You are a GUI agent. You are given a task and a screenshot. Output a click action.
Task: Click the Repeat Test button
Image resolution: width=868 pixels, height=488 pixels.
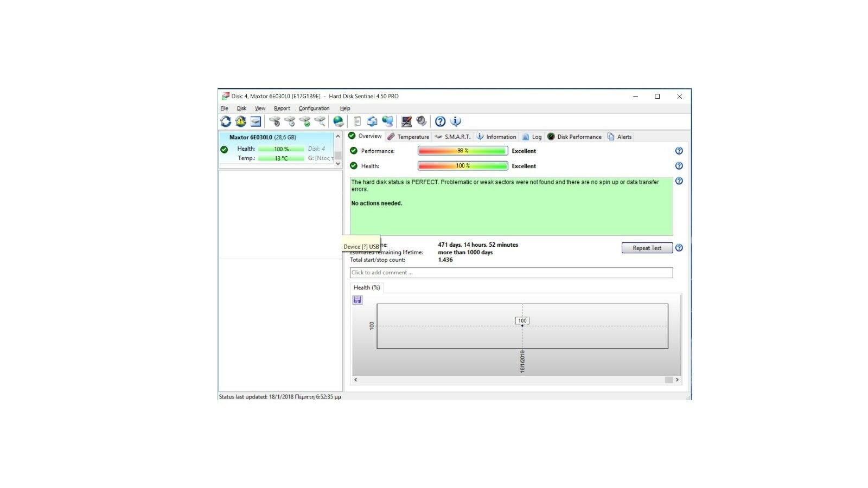pos(647,248)
